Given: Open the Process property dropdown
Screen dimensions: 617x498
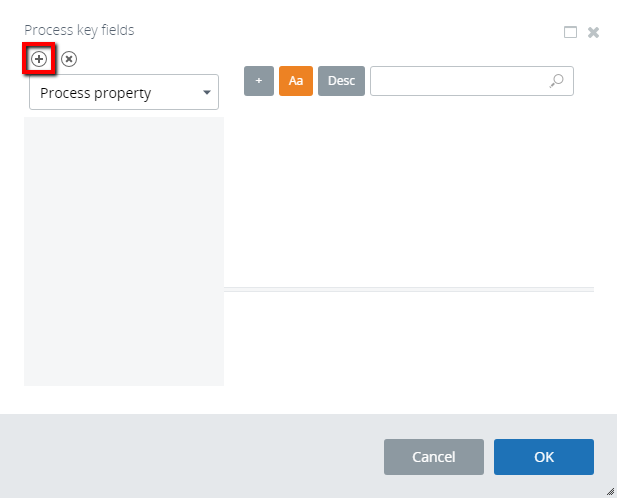Looking at the screenshot, I should coord(115,93).
